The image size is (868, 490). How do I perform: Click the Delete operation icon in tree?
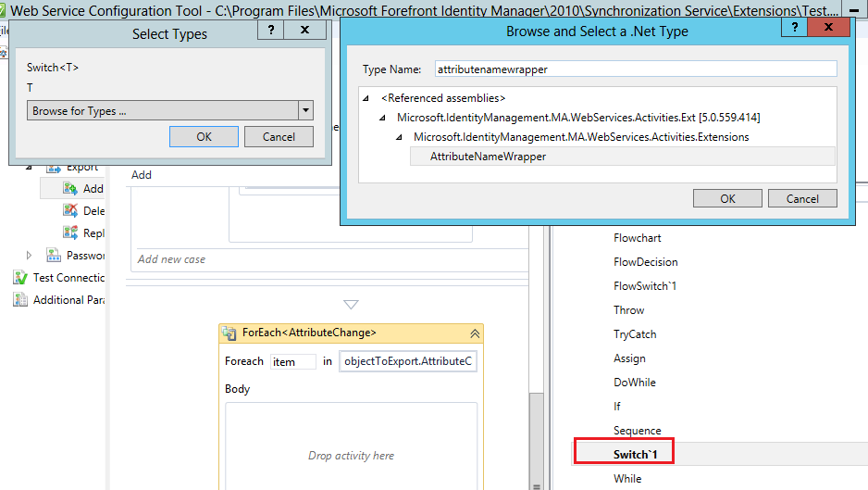69,210
